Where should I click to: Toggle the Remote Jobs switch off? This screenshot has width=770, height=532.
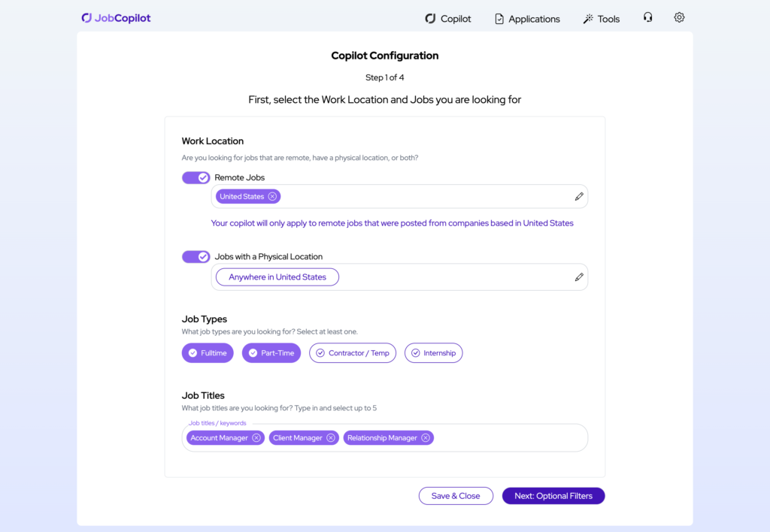pos(196,177)
